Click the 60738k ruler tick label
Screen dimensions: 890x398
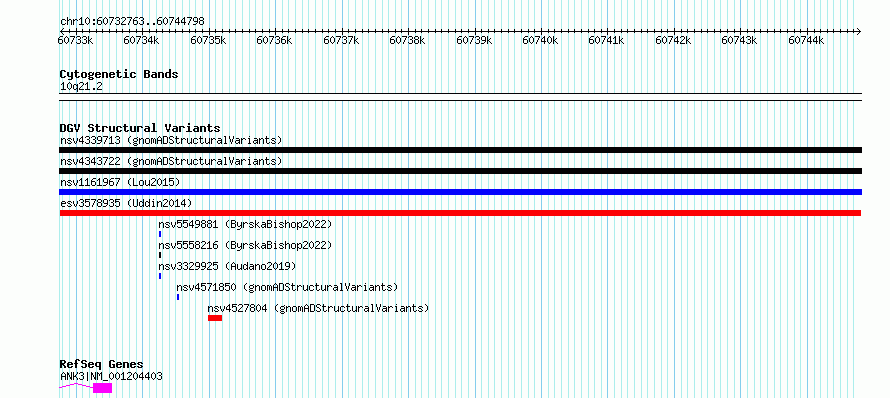(407, 40)
